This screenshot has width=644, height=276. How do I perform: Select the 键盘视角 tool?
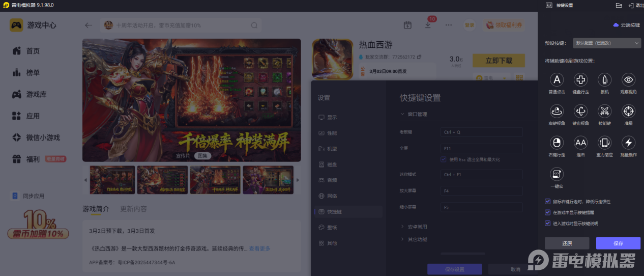tap(580, 111)
